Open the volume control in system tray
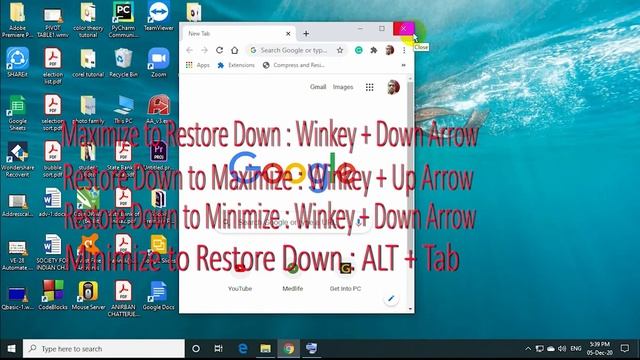 click(x=562, y=349)
